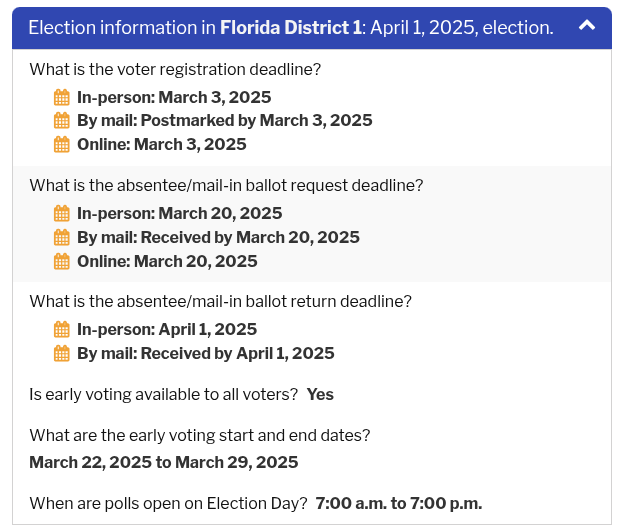Click calendar icon beside Received by March 20
Screen dimensions: 625x532
[62, 238]
